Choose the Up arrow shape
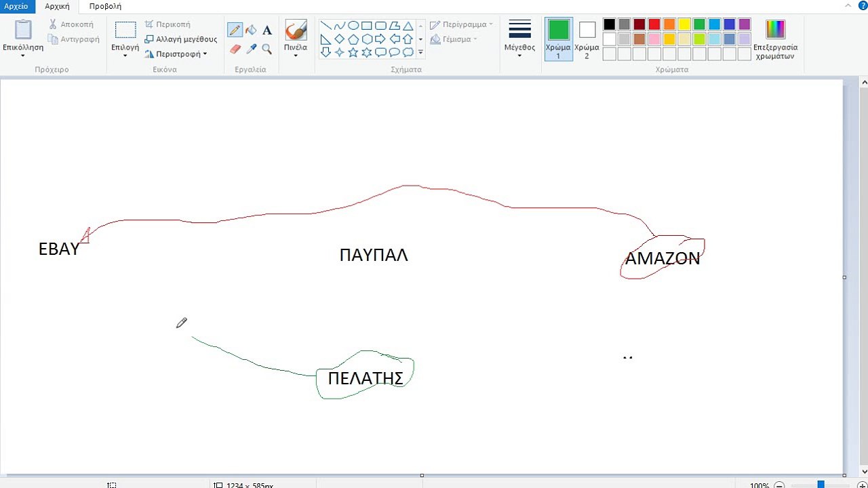This screenshot has height=488, width=868. coord(408,39)
